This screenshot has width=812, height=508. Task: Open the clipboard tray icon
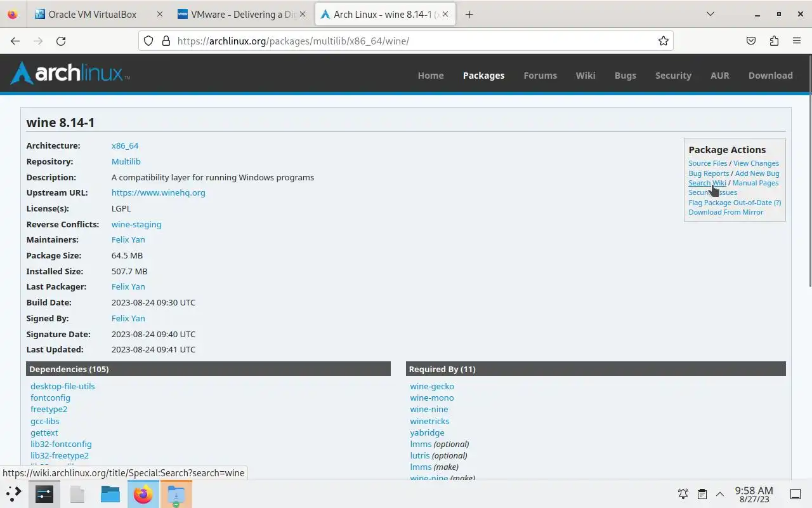[702, 494]
